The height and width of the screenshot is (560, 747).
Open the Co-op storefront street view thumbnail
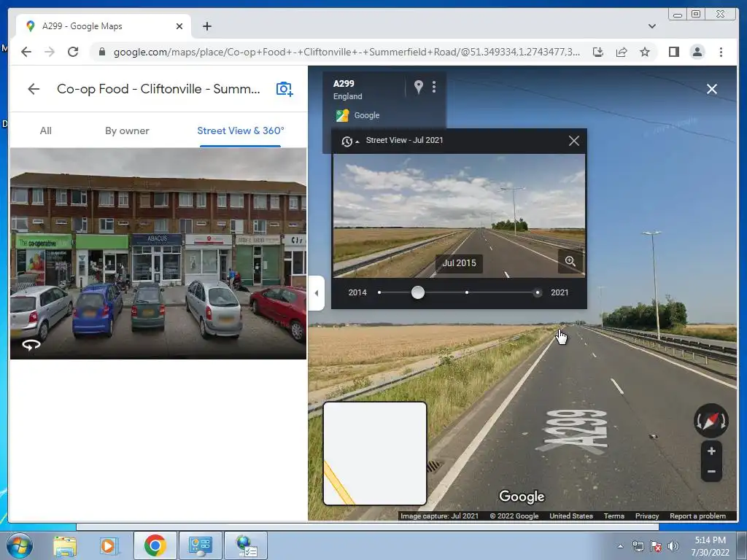158,253
